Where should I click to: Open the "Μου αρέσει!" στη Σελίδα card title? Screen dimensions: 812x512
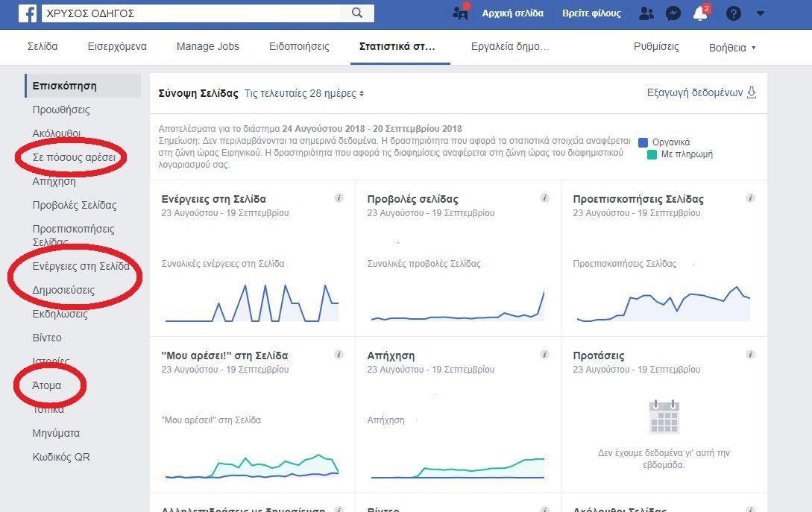tap(224, 355)
